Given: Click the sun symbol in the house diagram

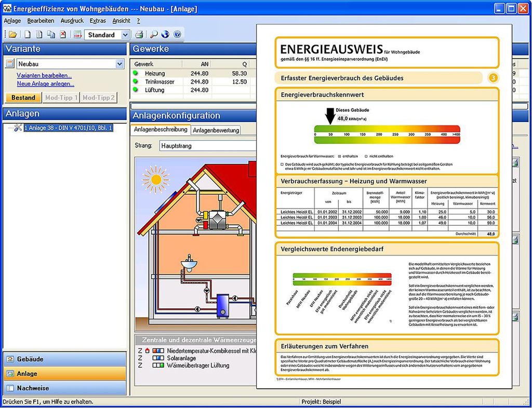Looking at the screenshot, I should point(156,179).
